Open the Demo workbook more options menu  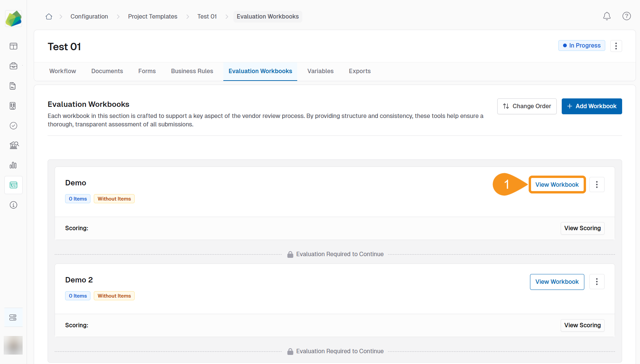(x=596, y=185)
